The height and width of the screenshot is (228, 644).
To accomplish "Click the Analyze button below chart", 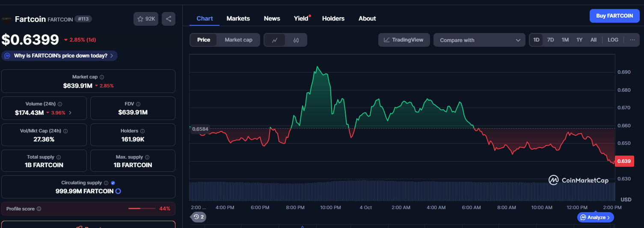I will [596, 217].
